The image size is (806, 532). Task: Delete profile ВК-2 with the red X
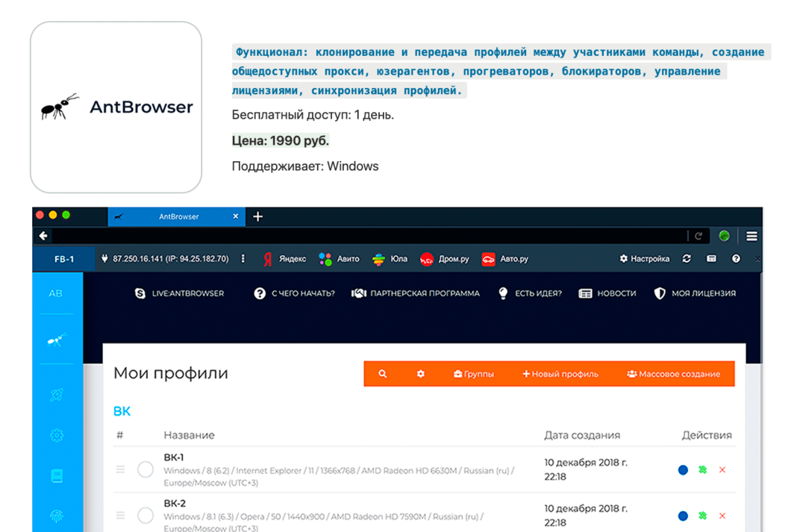[722, 516]
